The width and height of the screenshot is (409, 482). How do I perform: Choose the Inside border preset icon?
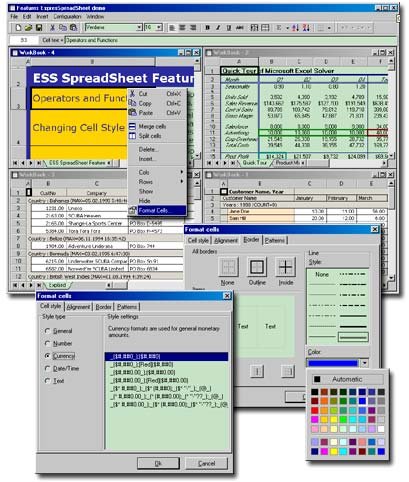[285, 267]
